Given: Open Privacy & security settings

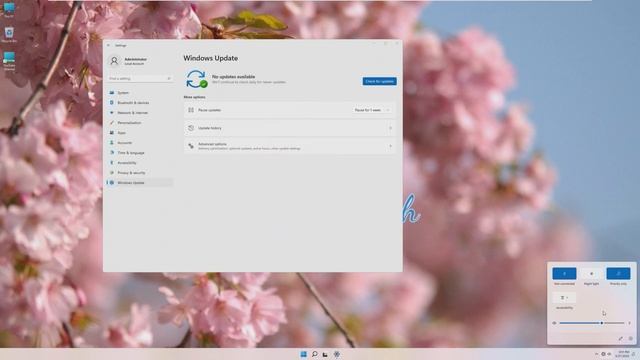Looking at the screenshot, I should pyautogui.click(x=140, y=173).
